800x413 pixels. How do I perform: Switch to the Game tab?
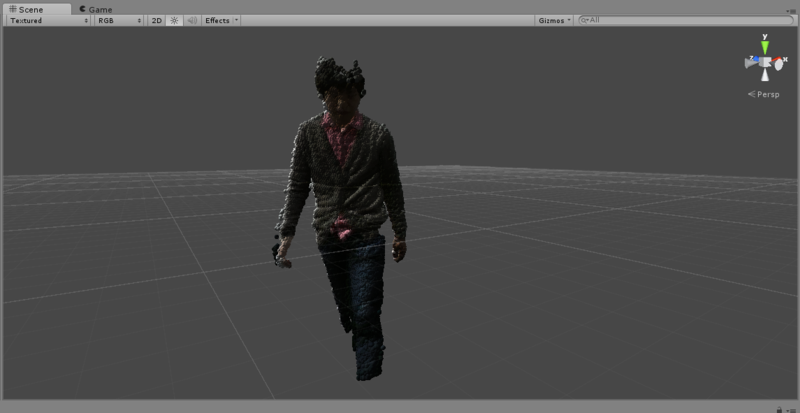click(x=96, y=9)
